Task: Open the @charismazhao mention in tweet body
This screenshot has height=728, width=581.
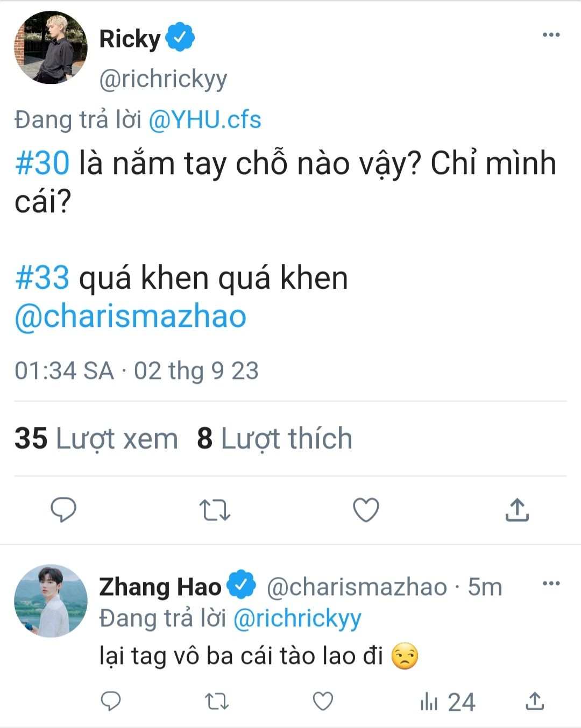Action: 130,316
